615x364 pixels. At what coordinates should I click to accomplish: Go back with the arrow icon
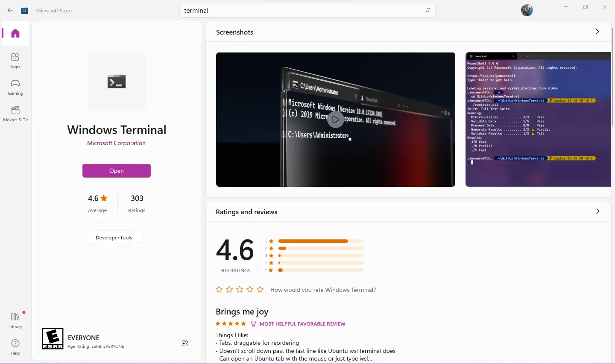coord(10,10)
